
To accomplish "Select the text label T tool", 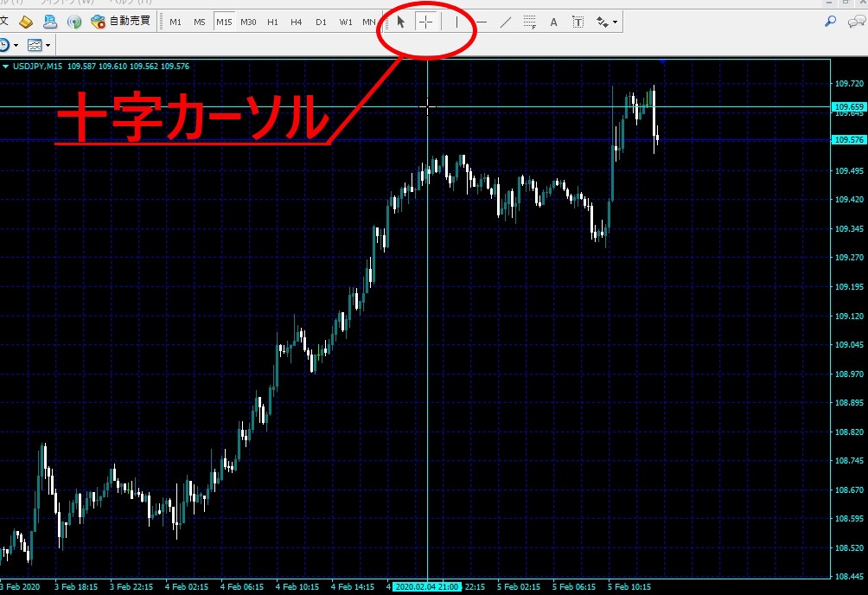I will pyautogui.click(x=578, y=22).
